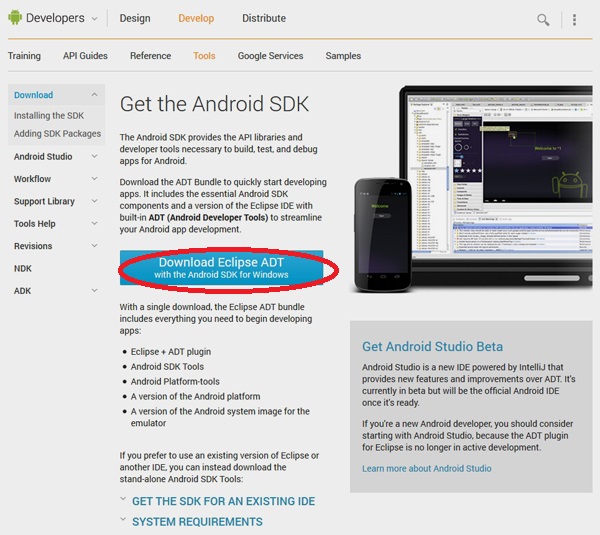
Task: Expand the Developers dropdown arrow
Action: coord(94,19)
